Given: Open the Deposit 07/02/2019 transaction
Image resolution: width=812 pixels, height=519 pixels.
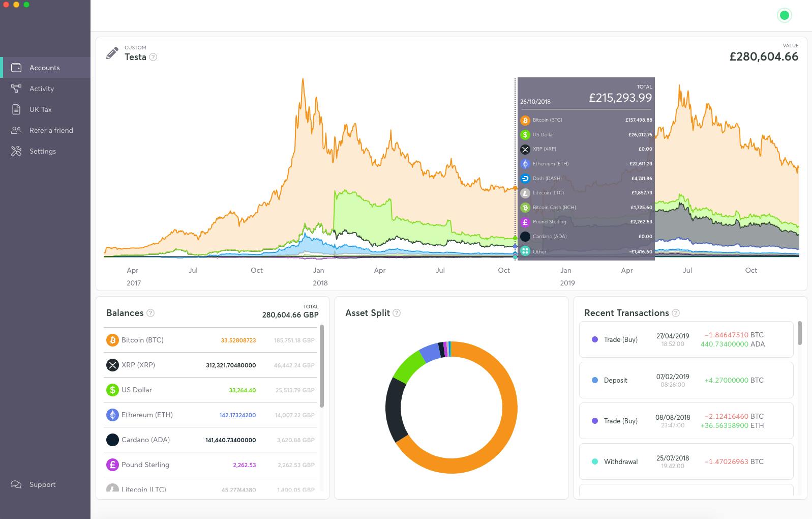Looking at the screenshot, I should click(686, 380).
